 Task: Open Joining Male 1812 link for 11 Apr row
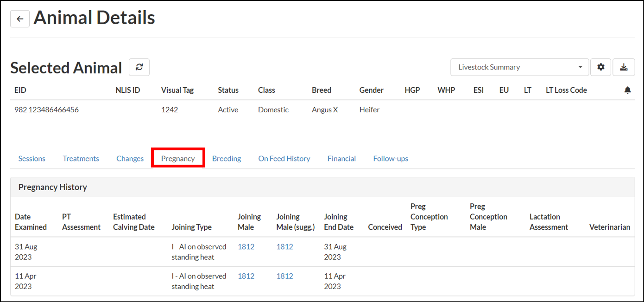tap(246, 276)
